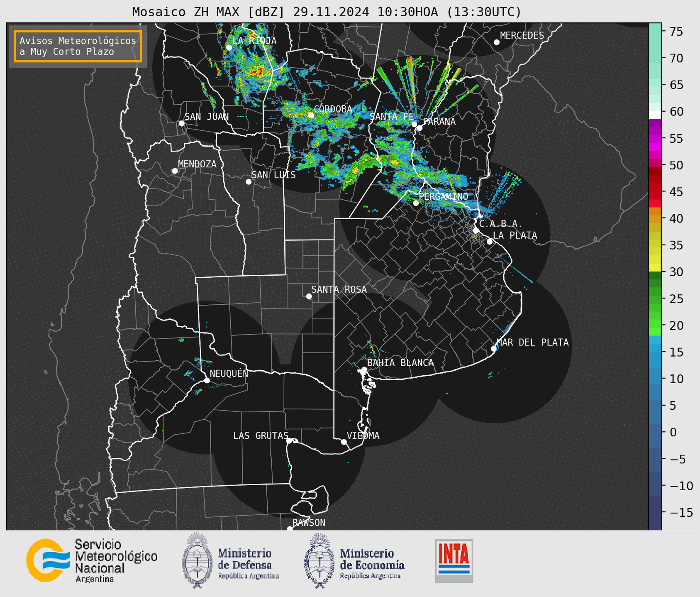Select the Santa Rosa city marker

(x=309, y=296)
